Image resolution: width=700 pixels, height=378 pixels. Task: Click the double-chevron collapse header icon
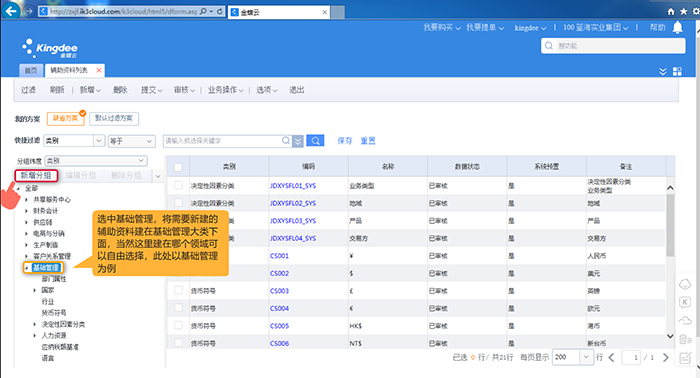(x=663, y=71)
